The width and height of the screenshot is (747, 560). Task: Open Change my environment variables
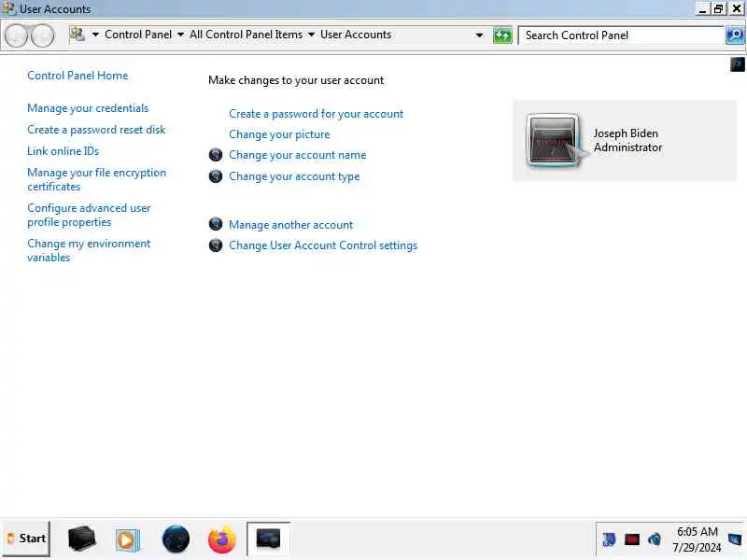(x=89, y=250)
